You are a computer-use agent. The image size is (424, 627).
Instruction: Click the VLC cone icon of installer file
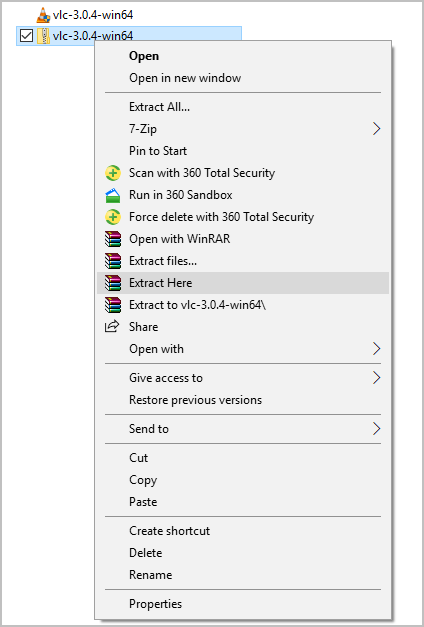pyautogui.click(x=43, y=15)
